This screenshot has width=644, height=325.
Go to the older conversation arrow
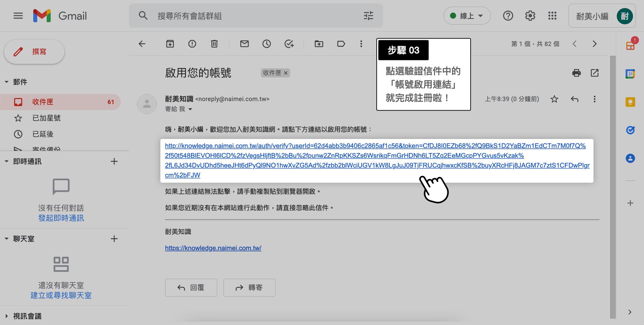[595, 44]
